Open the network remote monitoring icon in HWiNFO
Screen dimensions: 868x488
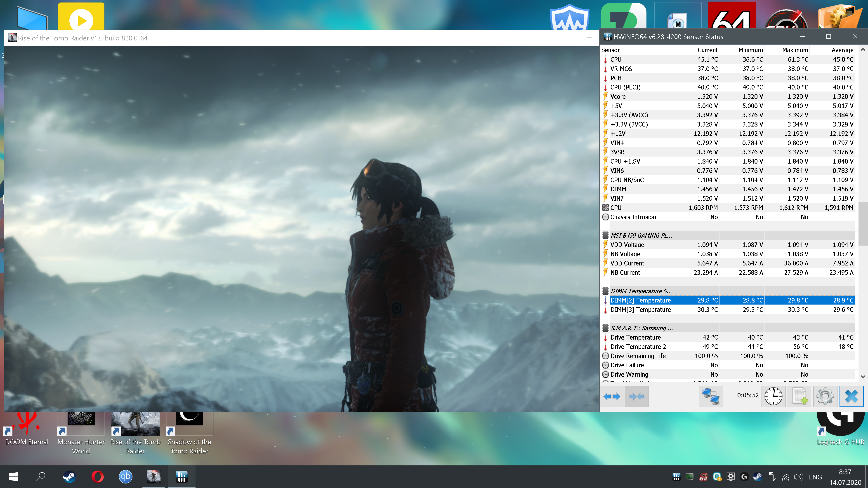click(x=711, y=396)
